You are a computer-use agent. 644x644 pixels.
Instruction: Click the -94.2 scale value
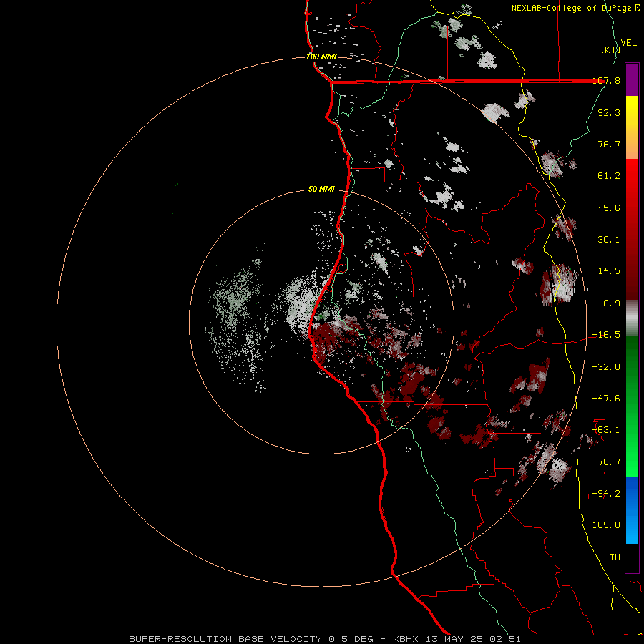click(x=606, y=494)
